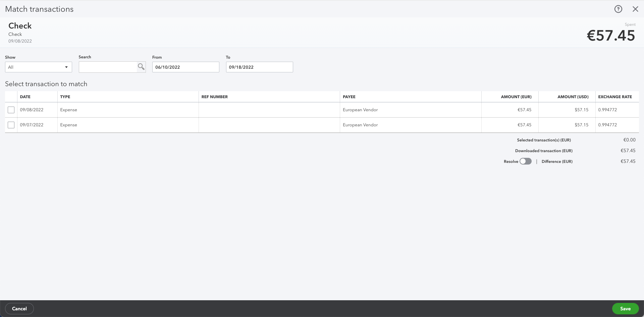
Task: Click European Vendor in the 09/07/2022 row
Action: point(360,125)
